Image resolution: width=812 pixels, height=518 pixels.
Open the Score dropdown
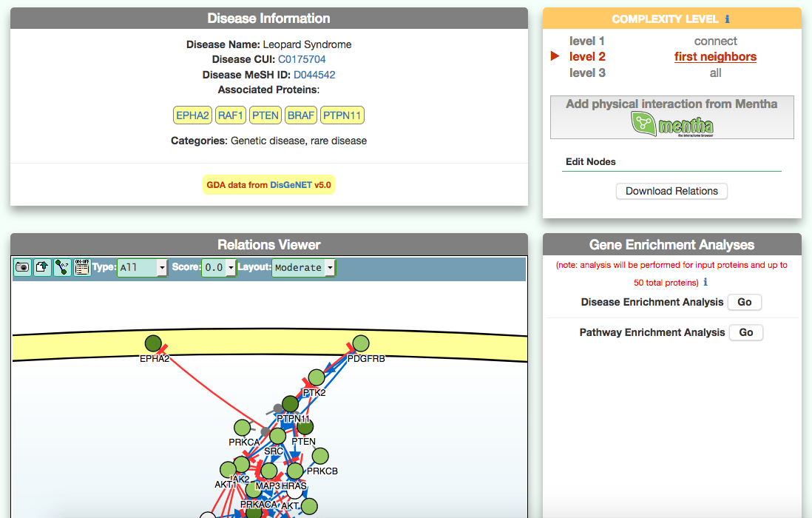click(219, 268)
